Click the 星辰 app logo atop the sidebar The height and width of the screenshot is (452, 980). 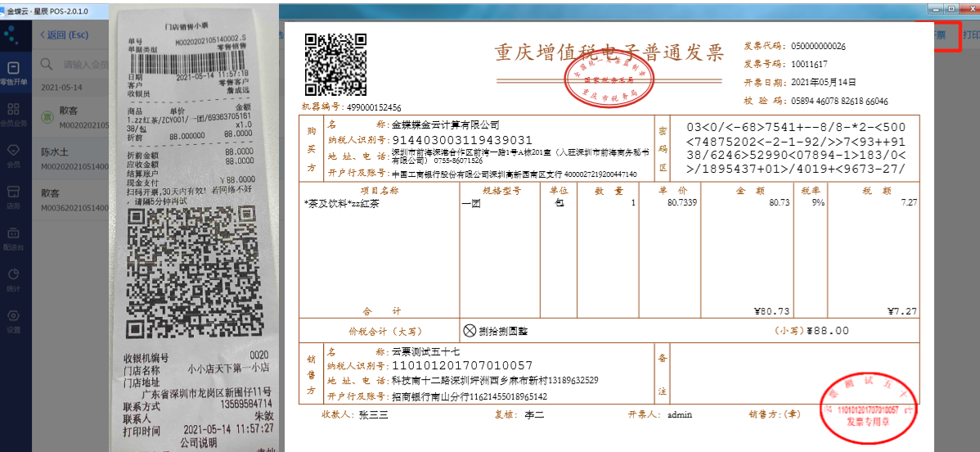pyautogui.click(x=11, y=36)
